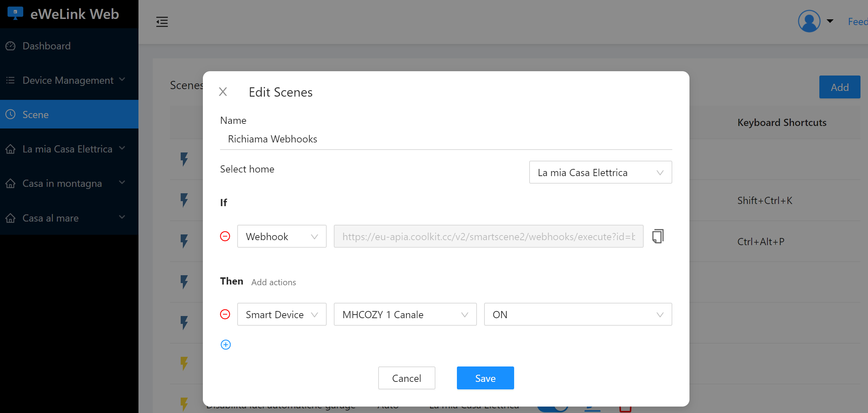Select the Scene menu item
The height and width of the screenshot is (413, 868).
tap(69, 115)
